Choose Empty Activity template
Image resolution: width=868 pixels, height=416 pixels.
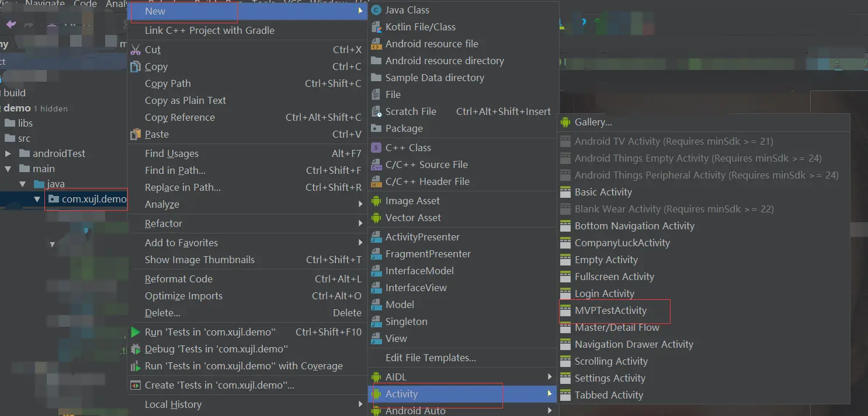[x=704, y=260]
